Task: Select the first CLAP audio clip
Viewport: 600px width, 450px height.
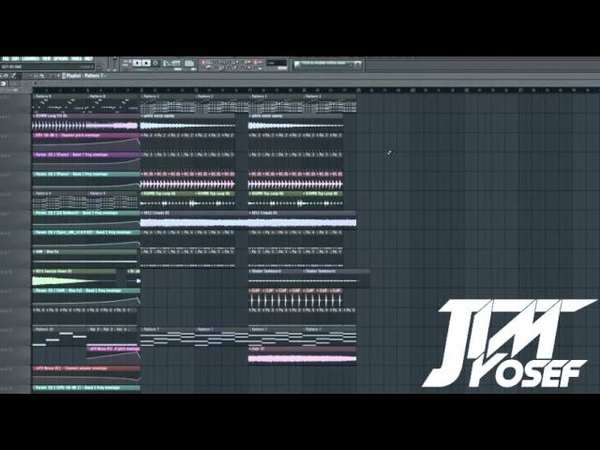Action: (x=255, y=298)
